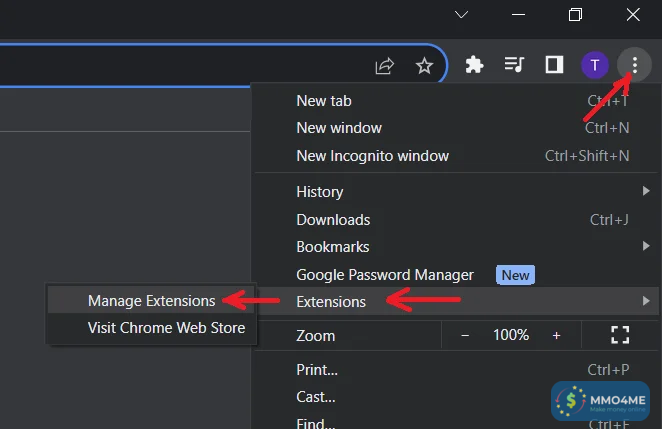The width and height of the screenshot is (662, 429).
Task: Click the media control playlist icon
Action: (514, 65)
